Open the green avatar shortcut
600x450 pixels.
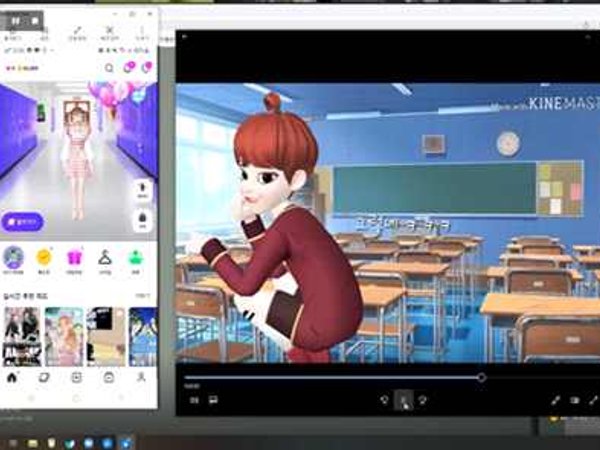pos(136,258)
